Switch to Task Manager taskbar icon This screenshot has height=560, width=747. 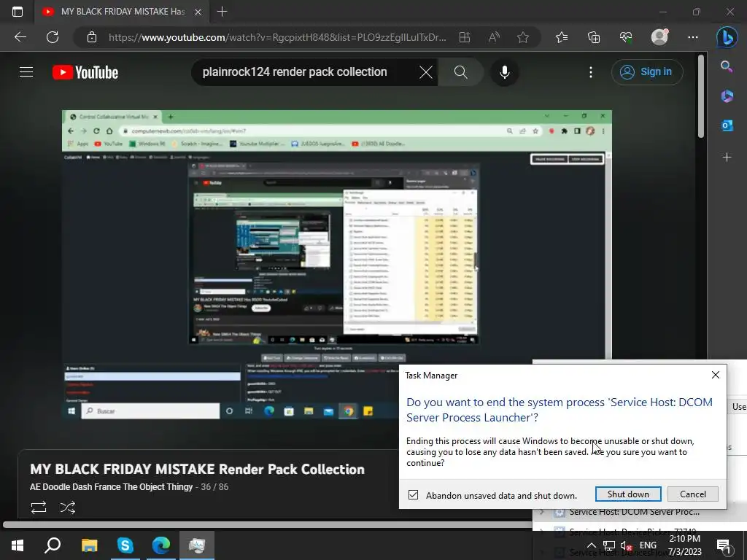pyautogui.click(x=197, y=545)
